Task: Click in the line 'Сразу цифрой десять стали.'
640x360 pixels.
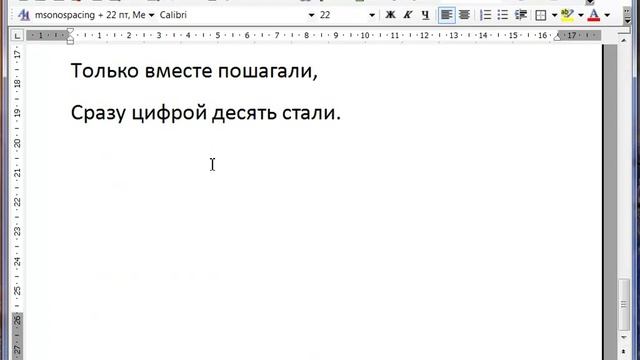Action: pos(206,113)
